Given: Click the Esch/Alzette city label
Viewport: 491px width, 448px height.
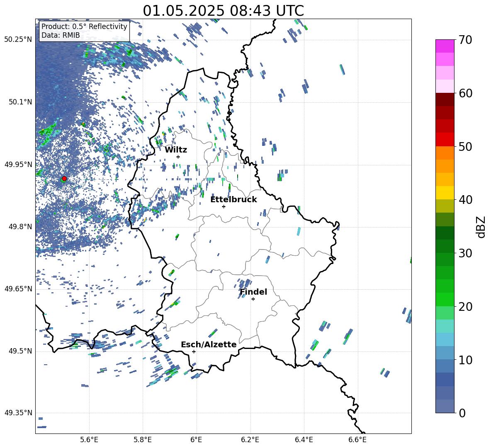Looking at the screenshot, I should [209, 345].
